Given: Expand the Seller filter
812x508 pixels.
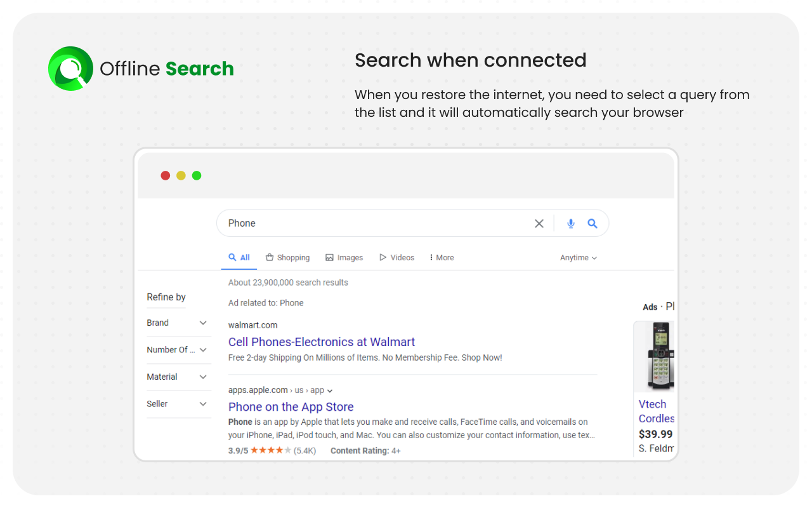Looking at the screenshot, I should point(178,404).
